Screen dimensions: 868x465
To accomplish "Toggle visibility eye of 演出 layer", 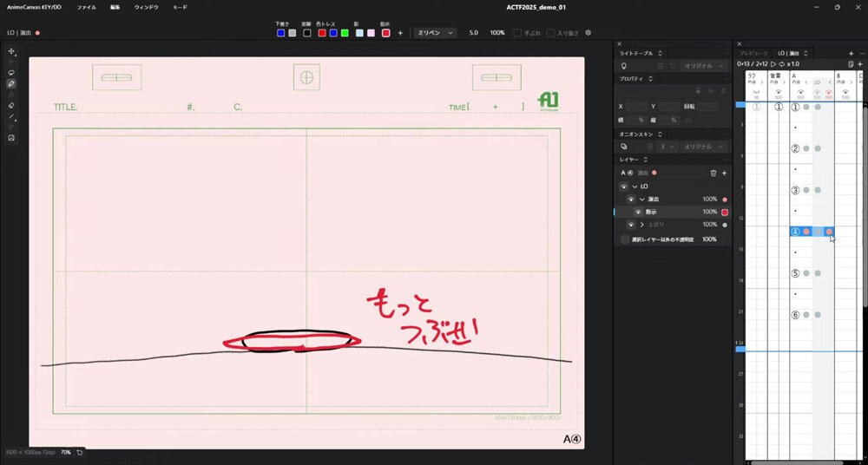I will point(631,200).
